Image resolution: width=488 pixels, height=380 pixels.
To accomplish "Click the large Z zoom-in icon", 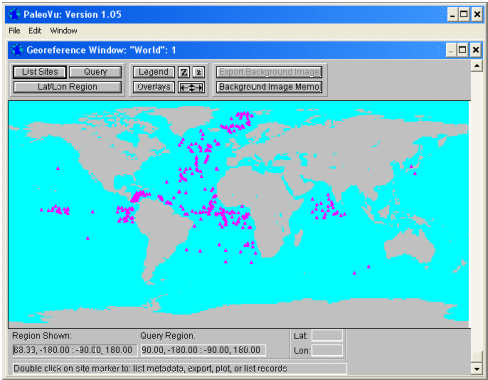I will pos(184,72).
